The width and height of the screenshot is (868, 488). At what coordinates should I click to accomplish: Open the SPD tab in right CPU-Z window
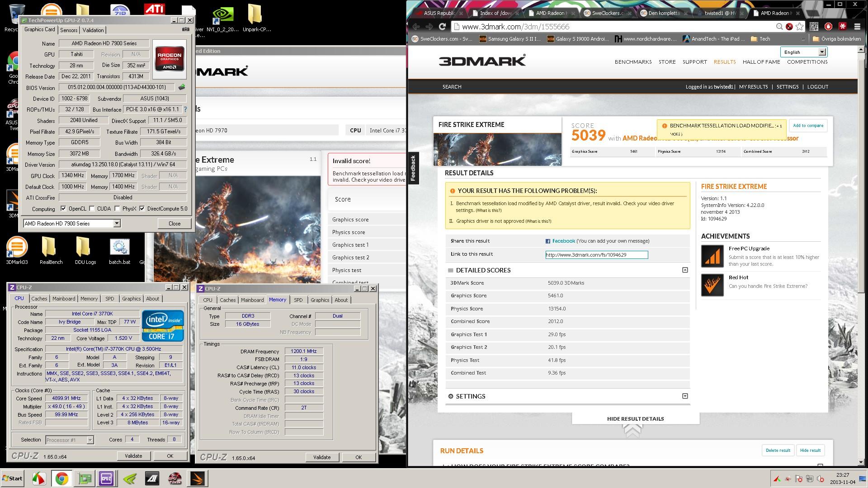click(298, 300)
